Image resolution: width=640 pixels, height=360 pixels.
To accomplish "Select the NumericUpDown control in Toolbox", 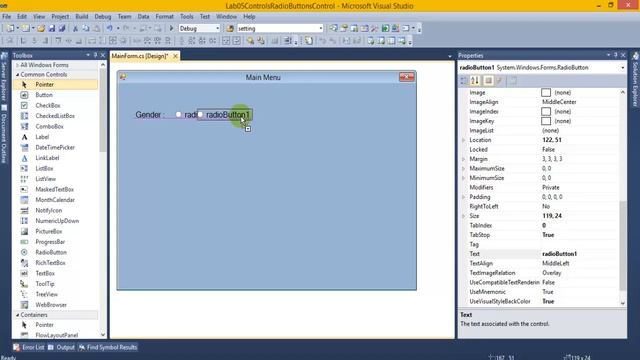I will (55, 221).
